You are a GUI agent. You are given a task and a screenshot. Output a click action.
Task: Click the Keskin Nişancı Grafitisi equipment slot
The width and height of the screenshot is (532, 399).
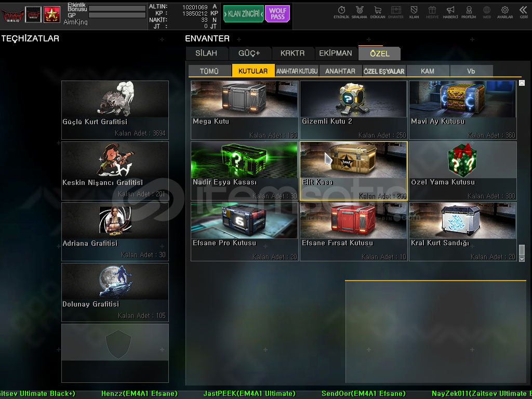pos(115,170)
